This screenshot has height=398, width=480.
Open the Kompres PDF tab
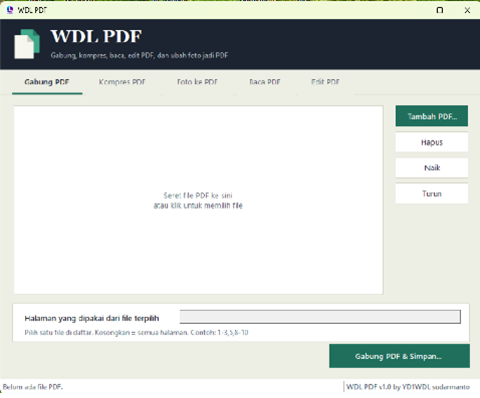[122, 82]
